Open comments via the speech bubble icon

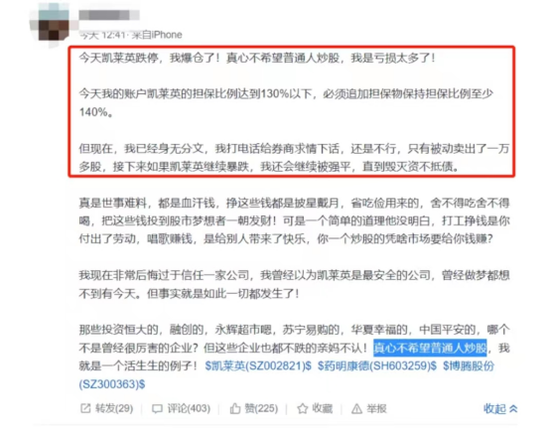tap(157, 408)
